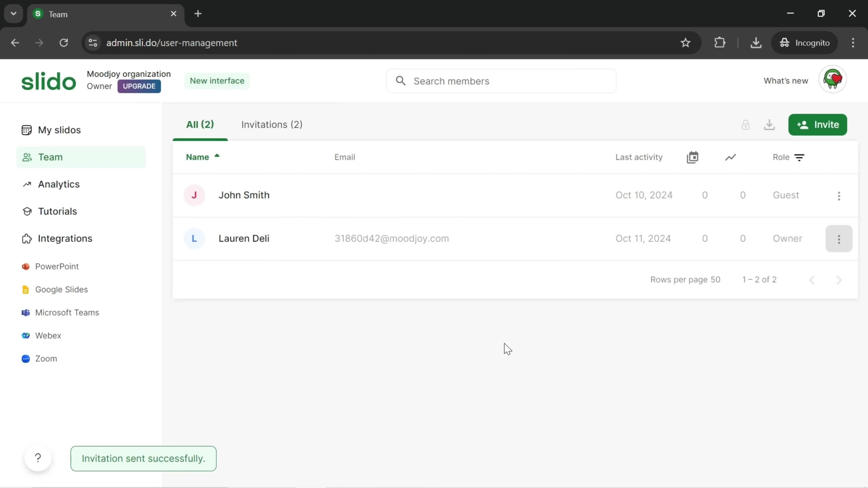Click the lock/export icon
868x488 pixels.
[x=746, y=124]
